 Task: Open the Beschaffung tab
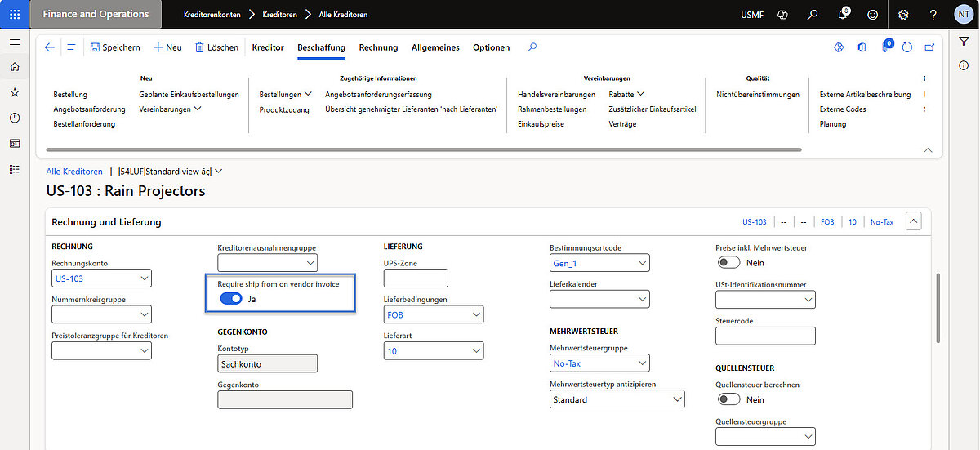tap(321, 47)
